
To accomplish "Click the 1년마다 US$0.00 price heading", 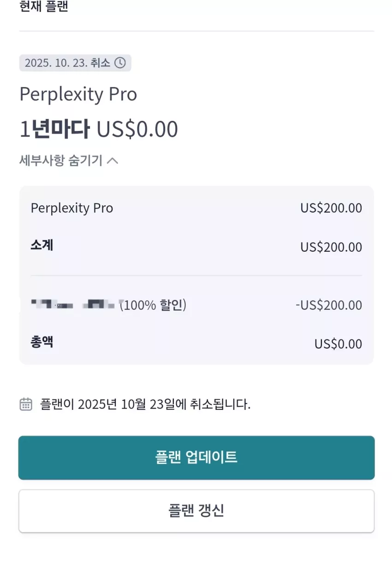I will pyautogui.click(x=99, y=129).
